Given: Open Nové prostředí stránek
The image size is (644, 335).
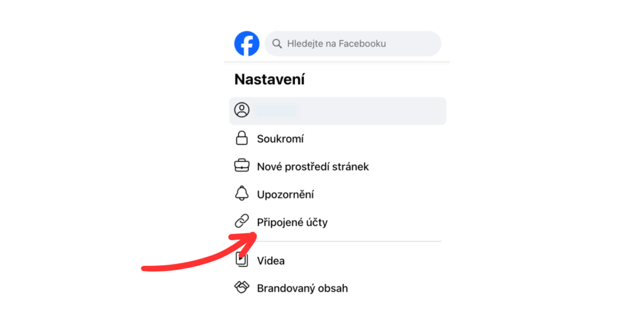Looking at the screenshot, I should pos(313,167).
